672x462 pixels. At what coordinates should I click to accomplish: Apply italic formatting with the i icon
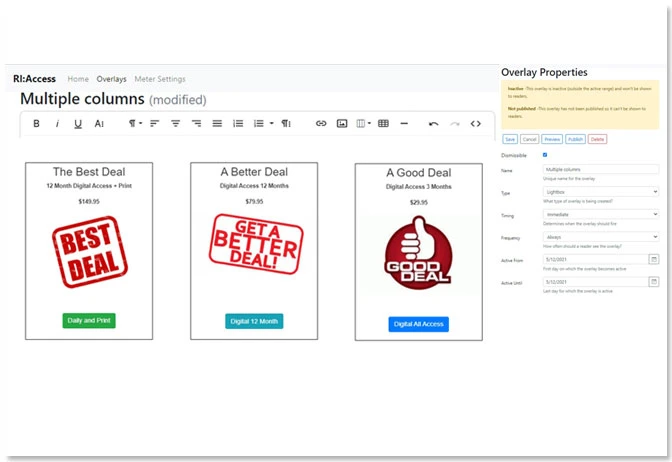click(x=57, y=123)
